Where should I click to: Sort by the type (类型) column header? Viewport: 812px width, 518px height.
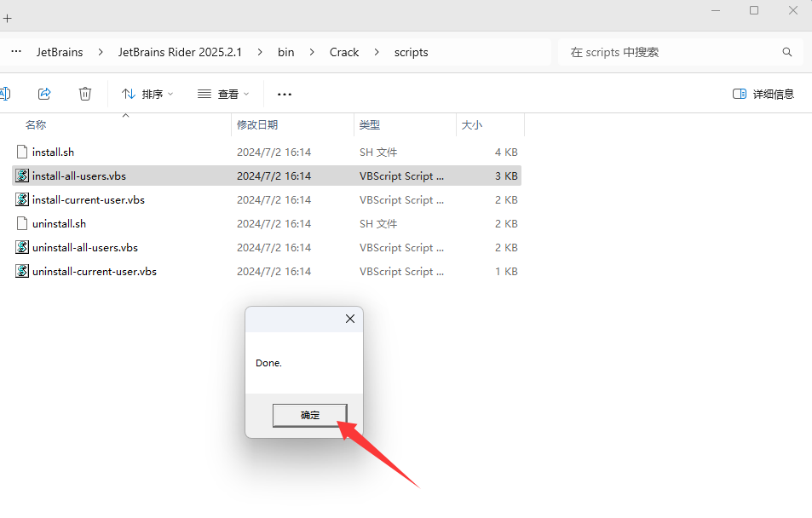[x=370, y=125]
